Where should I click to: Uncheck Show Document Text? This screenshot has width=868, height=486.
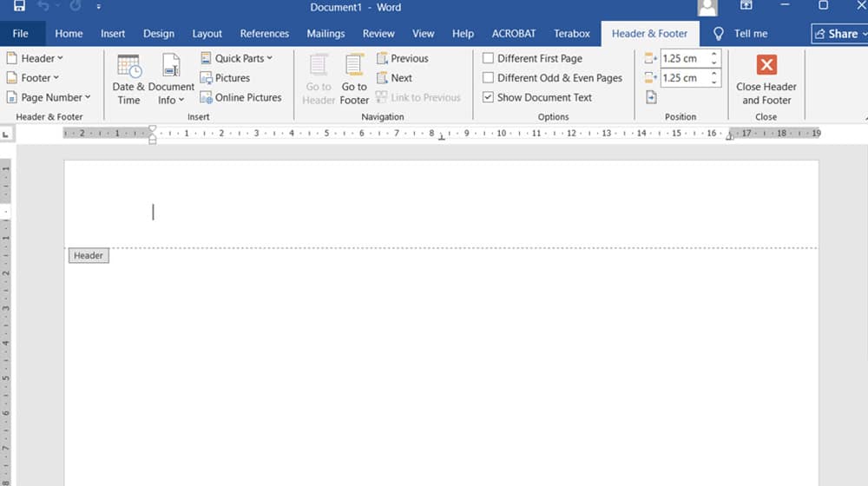(488, 97)
